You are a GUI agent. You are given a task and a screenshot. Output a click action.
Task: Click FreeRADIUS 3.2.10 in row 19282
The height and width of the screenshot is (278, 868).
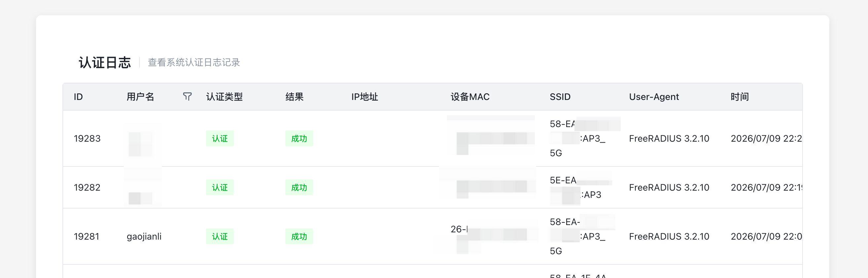(669, 188)
